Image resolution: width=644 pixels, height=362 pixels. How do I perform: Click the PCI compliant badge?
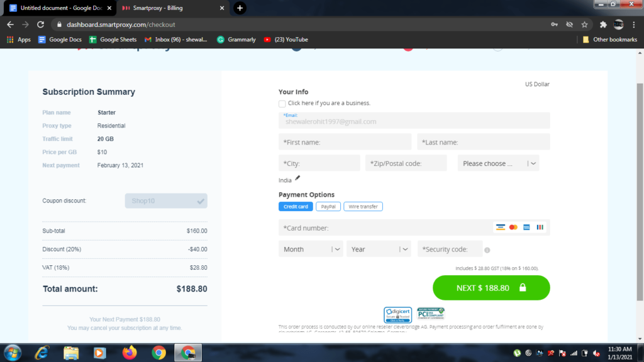pyautogui.click(x=430, y=314)
